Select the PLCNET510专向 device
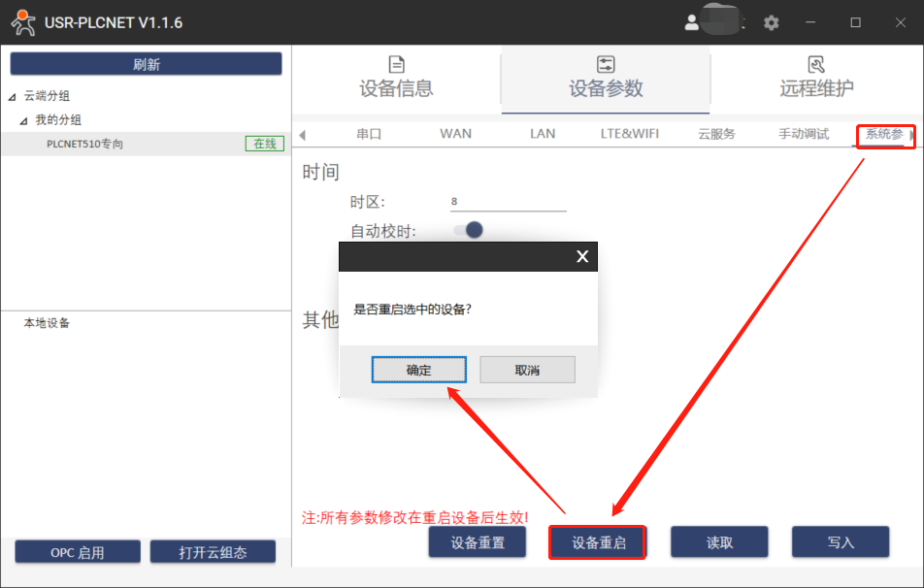924x588 pixels. point(85,144)
